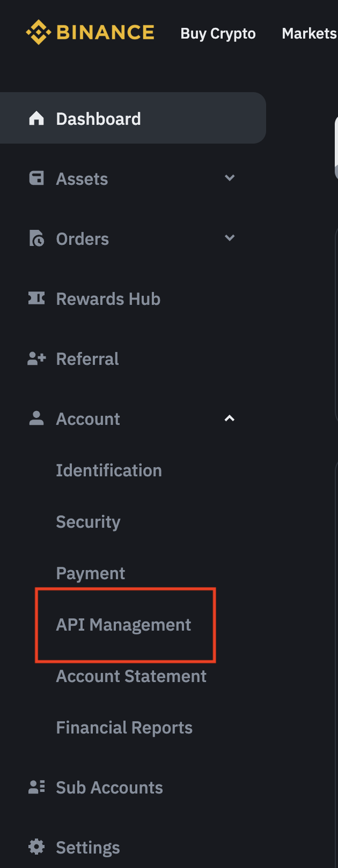Open the Security settings page
This screenshot has height=868, width=338.
point(88,522)
